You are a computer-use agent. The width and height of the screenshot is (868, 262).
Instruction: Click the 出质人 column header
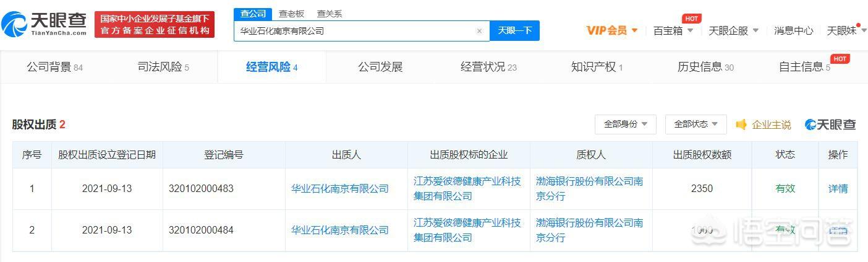346,155
